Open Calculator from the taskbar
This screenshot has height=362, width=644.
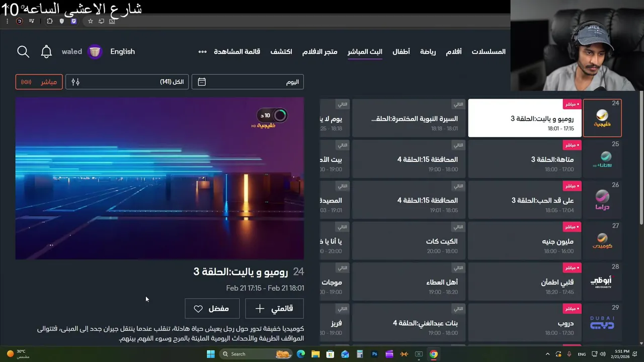pos(360,354)
